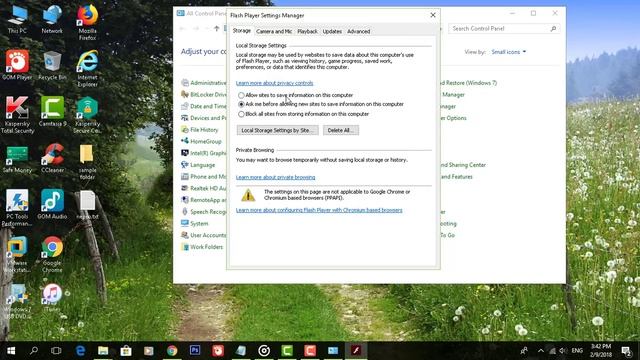Viewport: 640px width, 360px height.
Task: Launch CCleaner from desktop
Action: [52, 158]
